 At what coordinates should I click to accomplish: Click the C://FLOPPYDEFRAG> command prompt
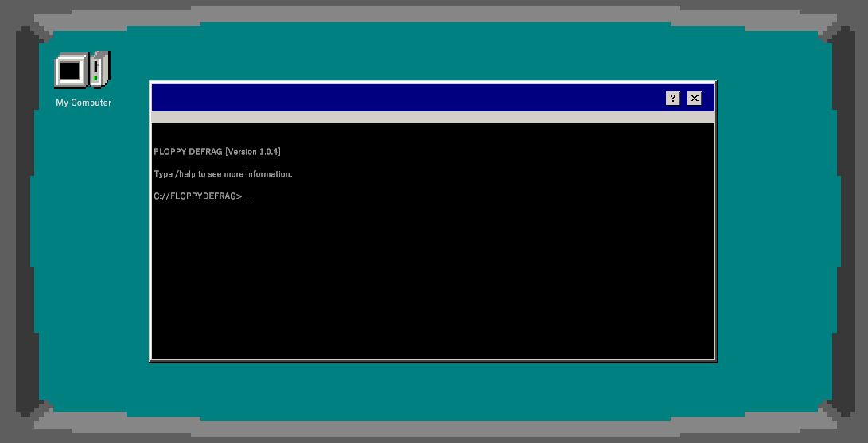point(197,196)
